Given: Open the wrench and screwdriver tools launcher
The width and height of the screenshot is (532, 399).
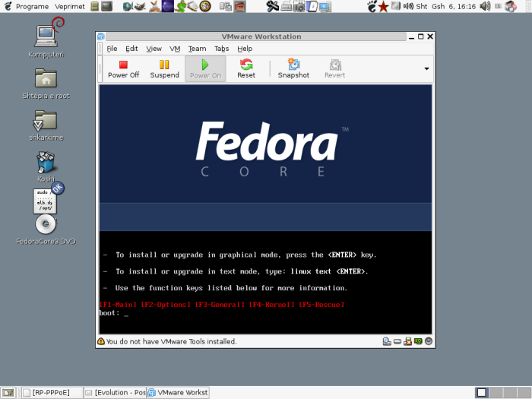Looking at the screenshot, I should pos(272,6).
